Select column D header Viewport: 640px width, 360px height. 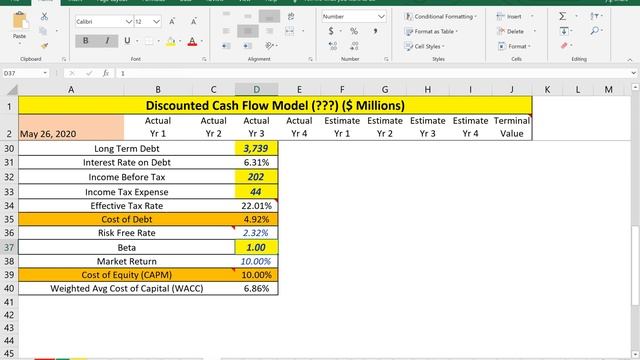256,89
